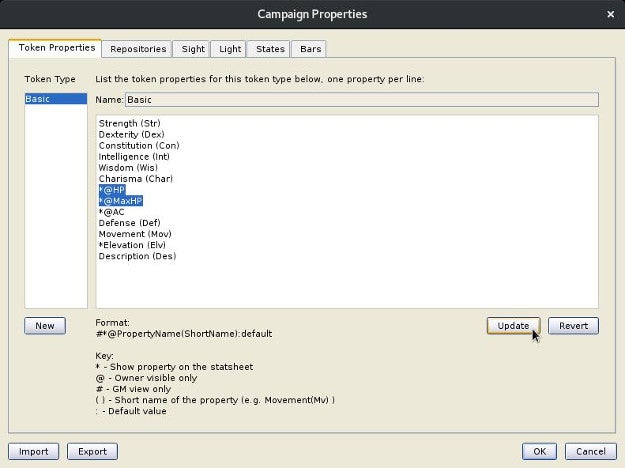The height and width of the screenshot is (468, 625).
Task: Click the Description (Des) property line
Action: (x=137, y=256)
